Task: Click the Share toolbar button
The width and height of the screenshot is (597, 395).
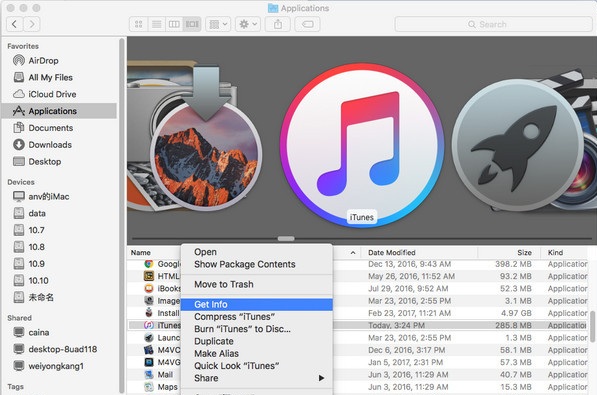Action: 278,24
